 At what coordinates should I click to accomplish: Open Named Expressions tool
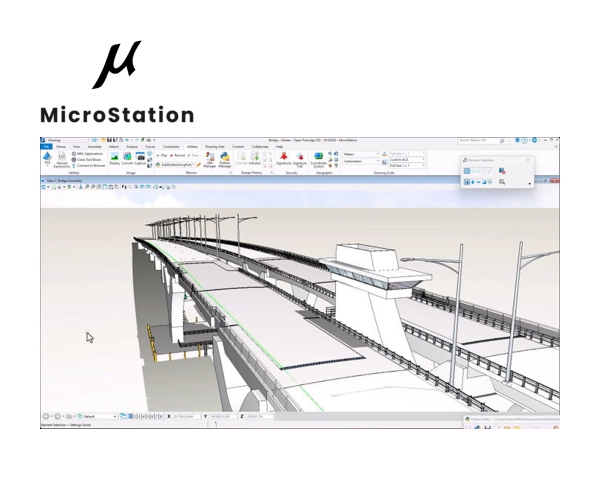coord(62,160)
